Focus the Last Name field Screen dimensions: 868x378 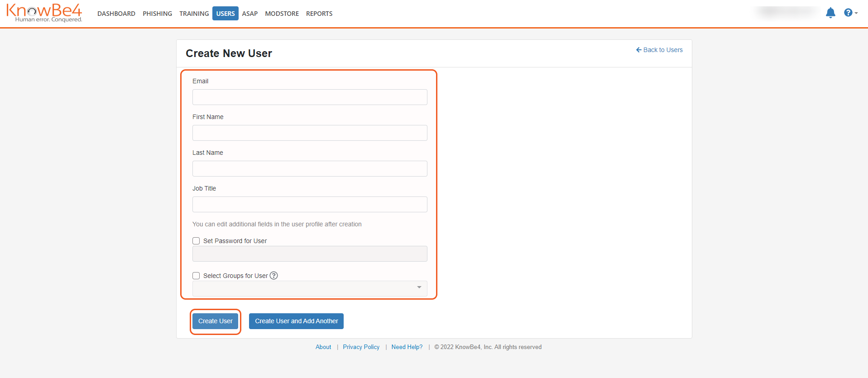[310, 168]
